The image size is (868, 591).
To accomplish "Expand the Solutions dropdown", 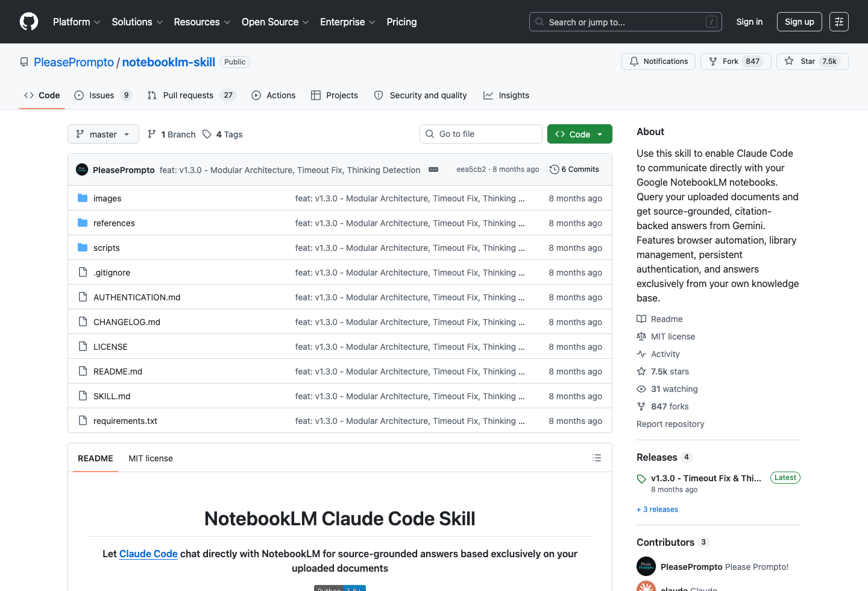I will click(137, 22).
